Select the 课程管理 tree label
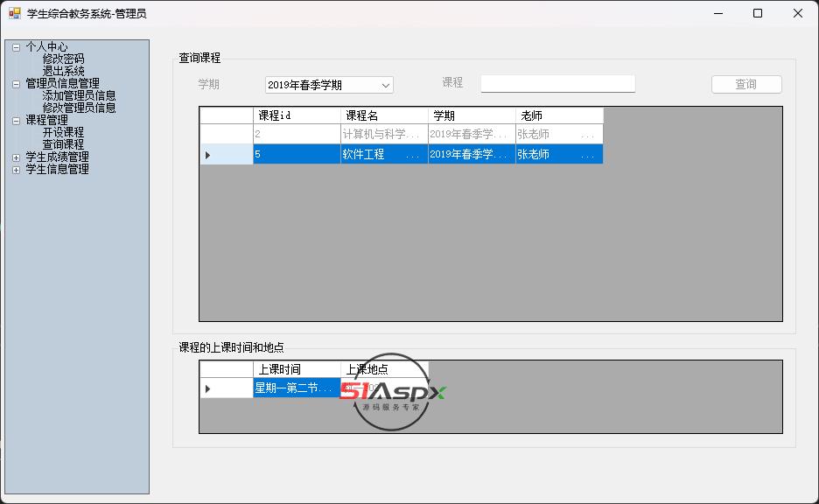Screen dimensions: 819x504 click(x=46, y=120)
